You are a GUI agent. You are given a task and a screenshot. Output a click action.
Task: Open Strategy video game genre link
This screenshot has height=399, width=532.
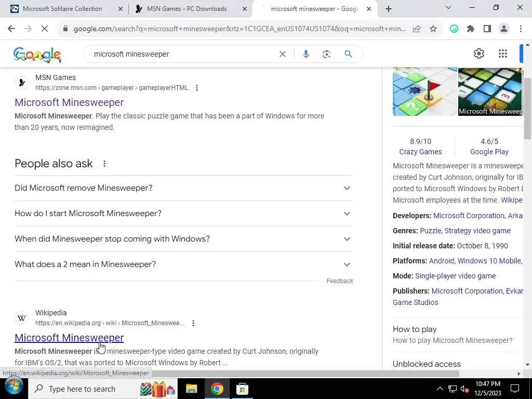click(x=477, y=231)
